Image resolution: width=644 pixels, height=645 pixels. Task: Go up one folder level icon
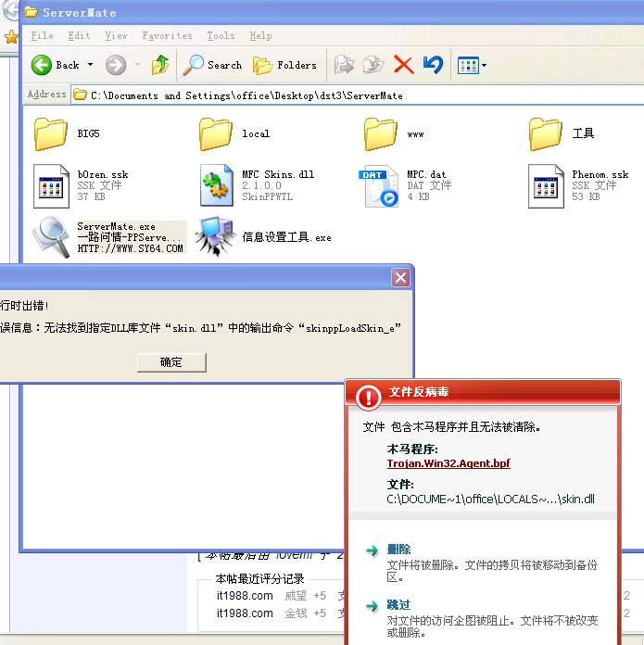[160, 65]
